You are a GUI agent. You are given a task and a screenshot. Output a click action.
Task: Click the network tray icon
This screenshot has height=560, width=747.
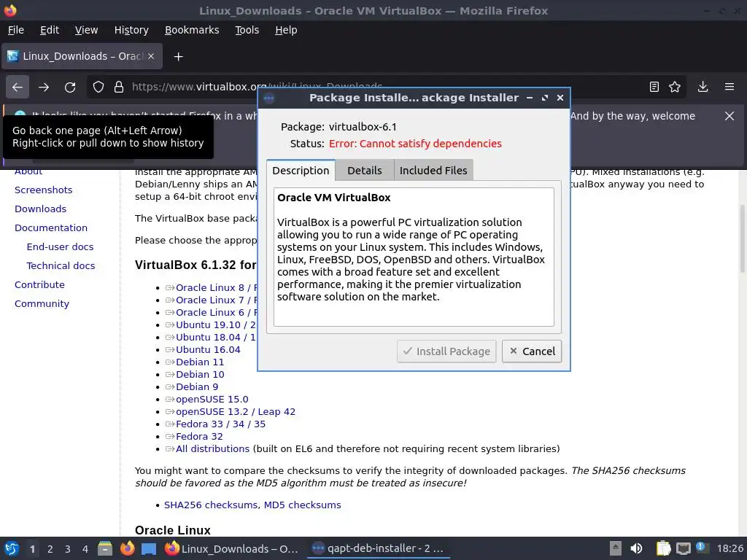(683, 548)
